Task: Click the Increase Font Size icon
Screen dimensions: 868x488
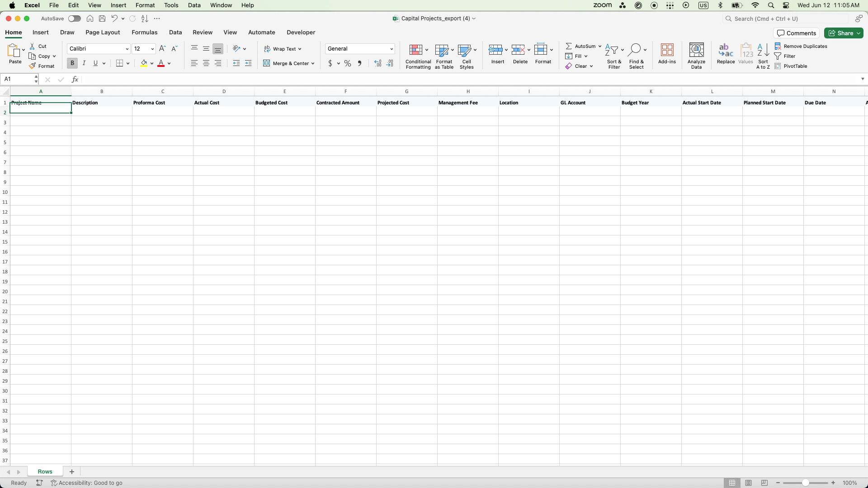Action: click(162, 48)
